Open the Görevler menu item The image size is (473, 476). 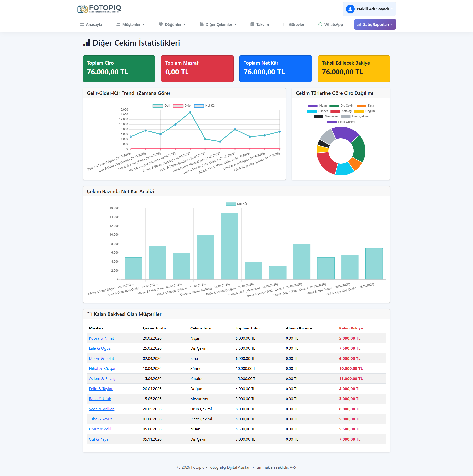[x=296, y=24]
